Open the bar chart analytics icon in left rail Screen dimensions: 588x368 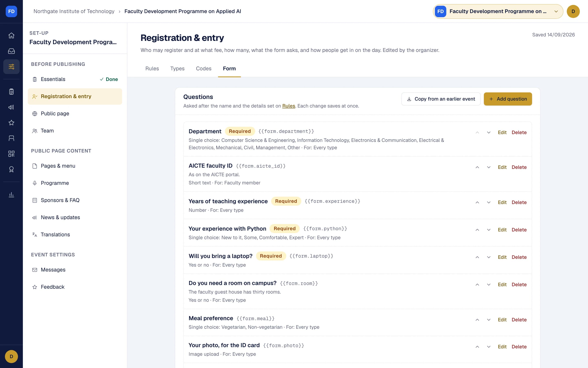pyautogui.click(x=11, y=194)
